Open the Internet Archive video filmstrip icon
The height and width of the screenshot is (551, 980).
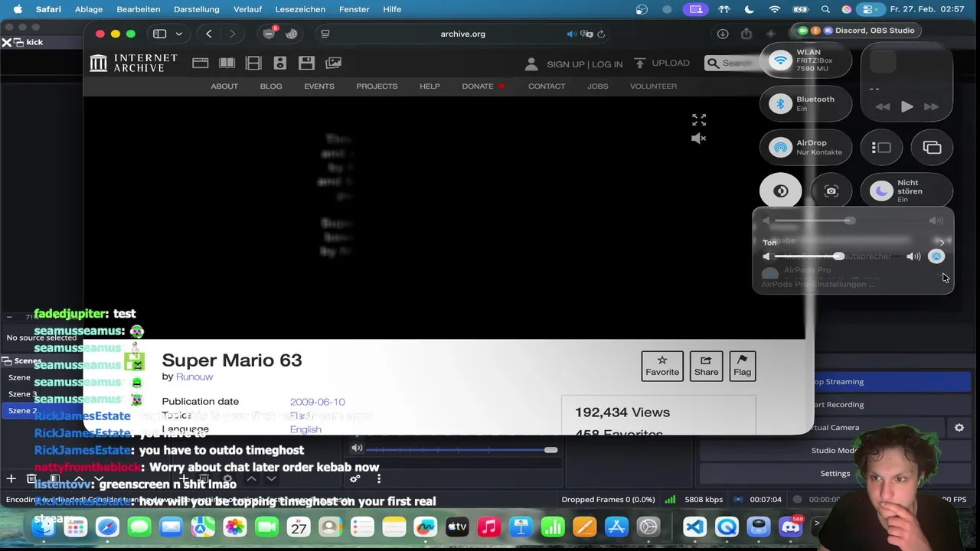coord(253,64)
